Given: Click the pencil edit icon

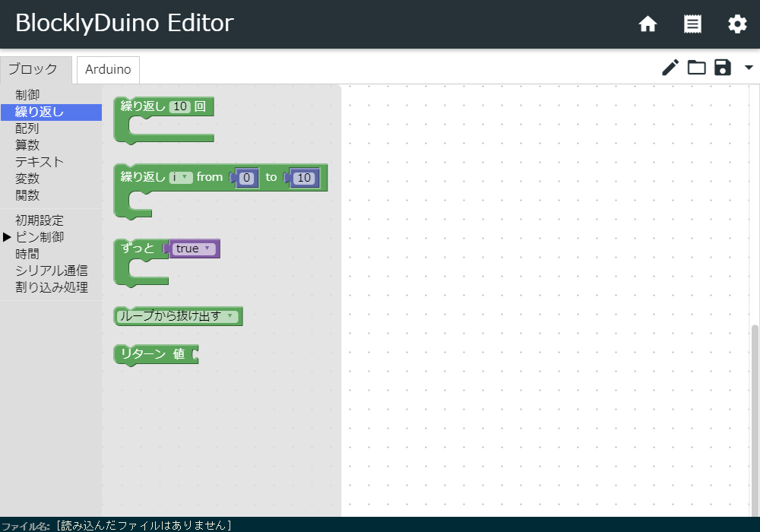Looking at the screenshot, I should click(670, 68).
